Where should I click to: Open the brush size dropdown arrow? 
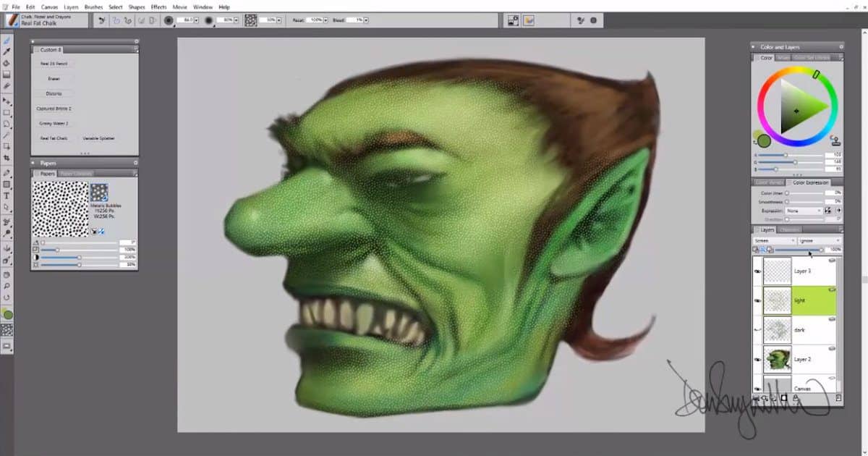tap(196, 20)
